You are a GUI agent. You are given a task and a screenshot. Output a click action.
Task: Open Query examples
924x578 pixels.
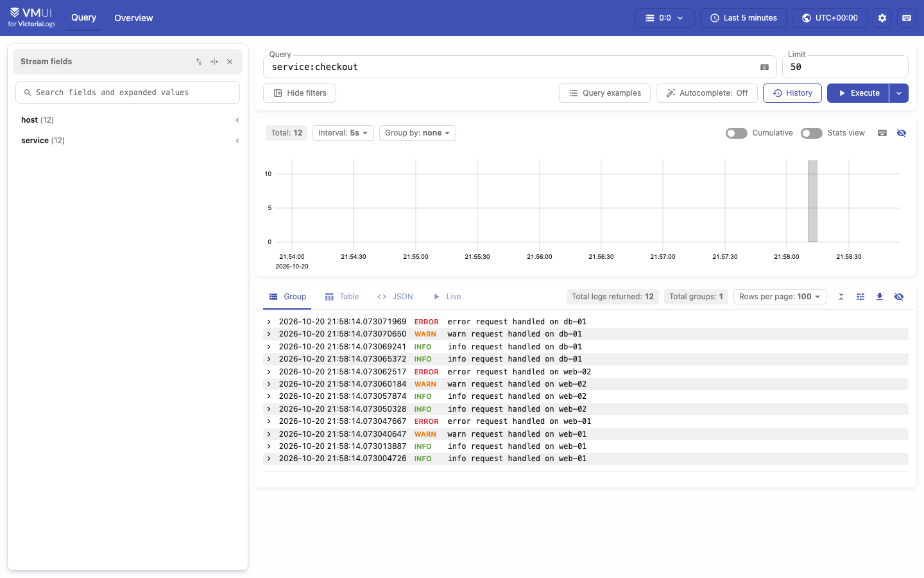click(x=604, y=93)
